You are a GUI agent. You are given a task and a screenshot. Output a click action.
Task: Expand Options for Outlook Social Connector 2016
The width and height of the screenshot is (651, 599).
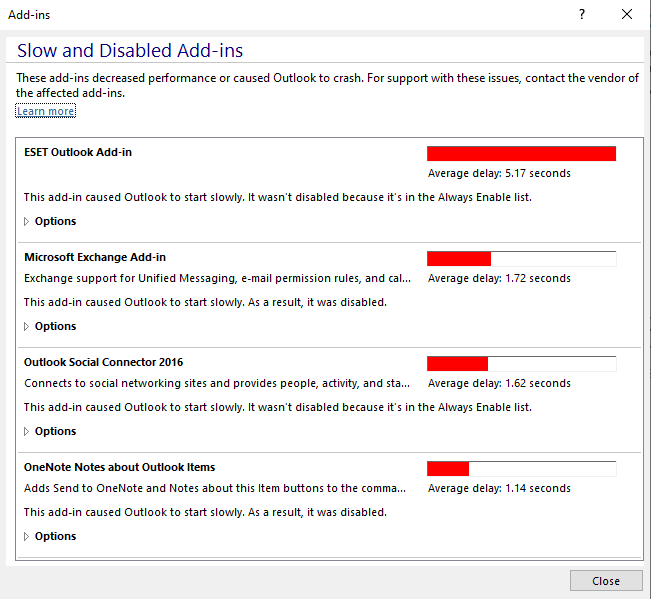50,431
